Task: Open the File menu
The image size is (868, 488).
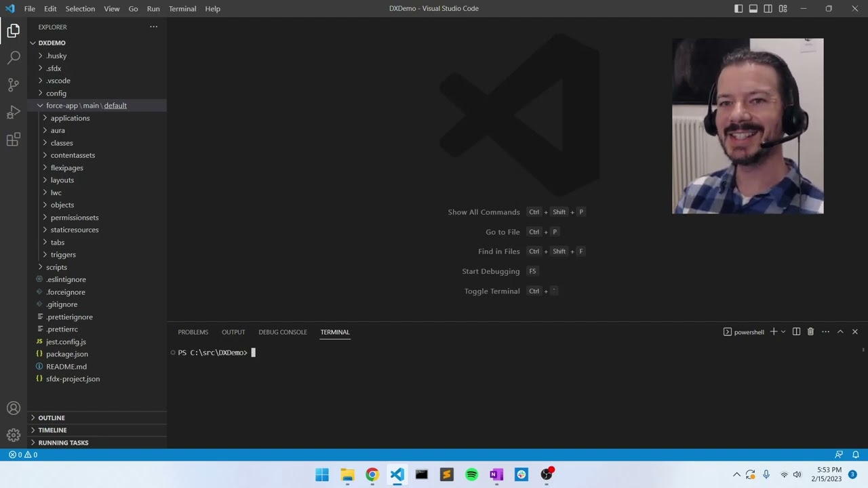Action: point(30,9)
